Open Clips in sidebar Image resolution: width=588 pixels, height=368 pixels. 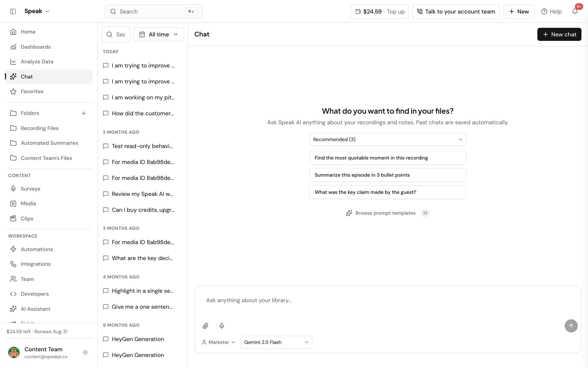click(x=49, y=219)
